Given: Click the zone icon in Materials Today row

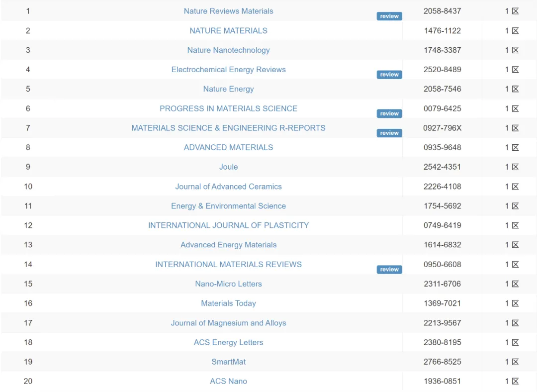Looking at the screenshot, I should 516,303.
